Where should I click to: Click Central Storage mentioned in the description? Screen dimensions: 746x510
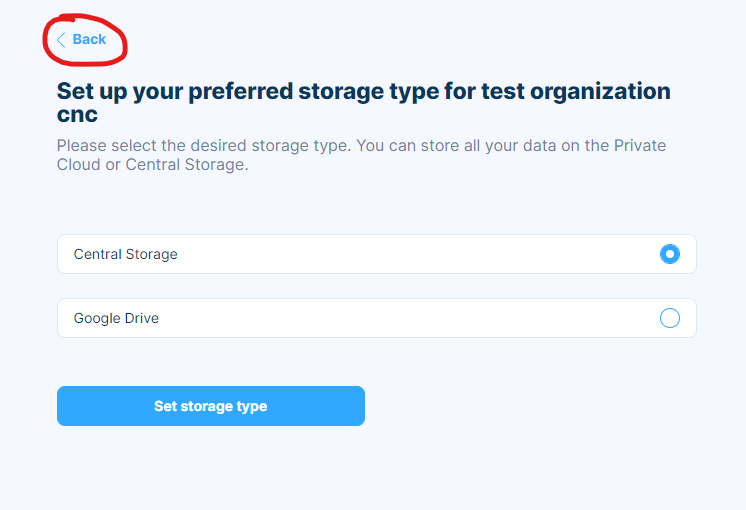(x=186, y=165)
